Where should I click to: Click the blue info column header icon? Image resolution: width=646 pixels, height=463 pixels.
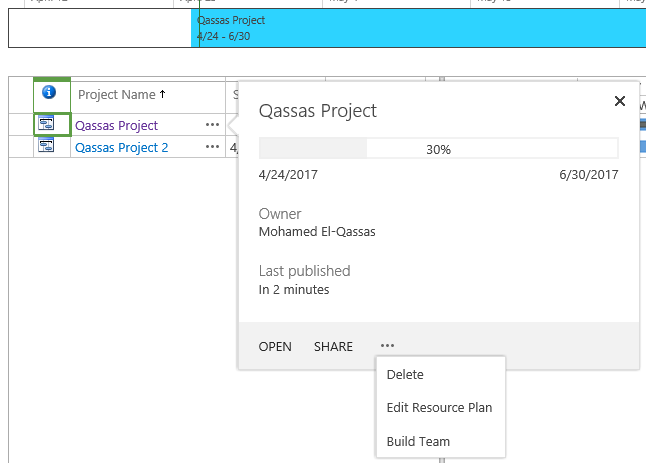click(x=49, y=93)
